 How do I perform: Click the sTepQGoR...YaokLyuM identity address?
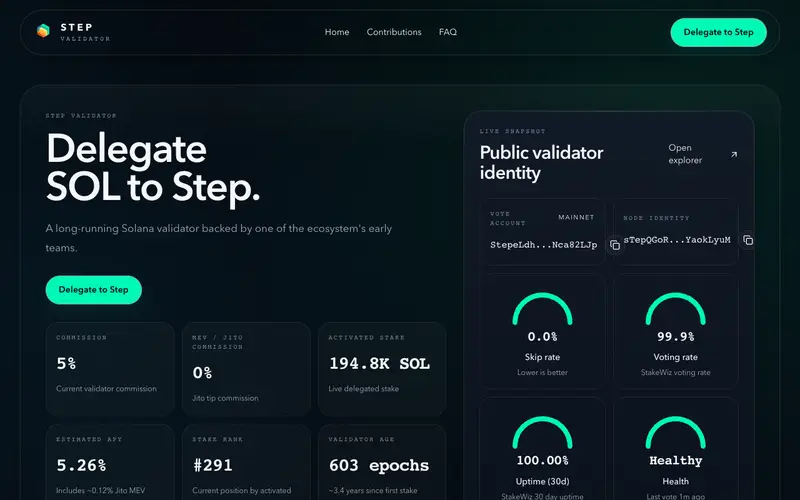pyautogui.click(x=677, y=240)
